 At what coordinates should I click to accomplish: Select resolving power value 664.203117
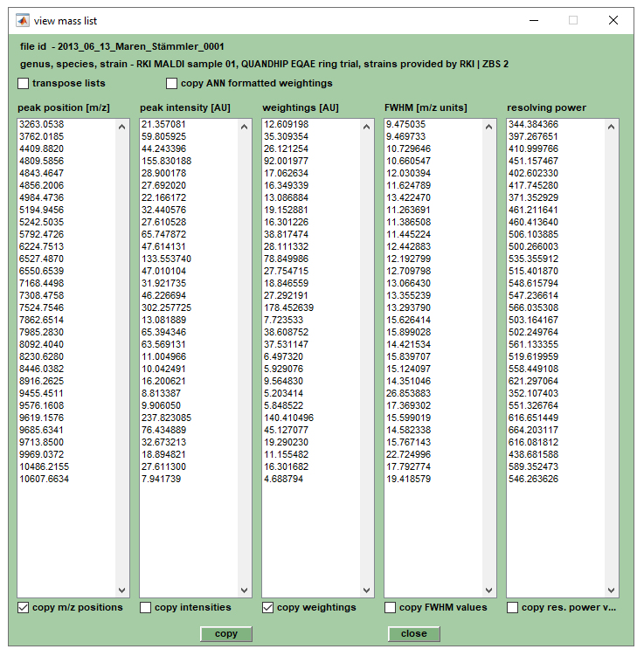pos(533,431)
